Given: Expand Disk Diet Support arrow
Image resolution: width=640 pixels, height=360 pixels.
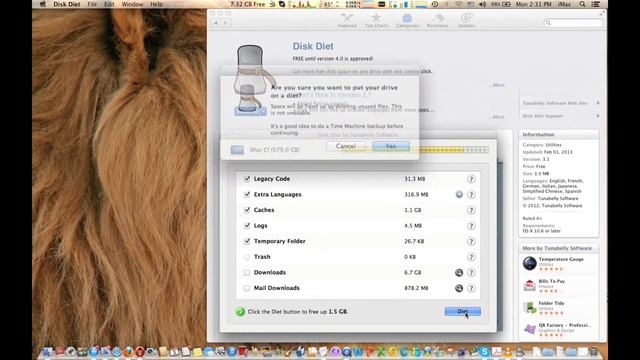Looking at the screenshot, I should pyautogui.click(x=598, y=116).
